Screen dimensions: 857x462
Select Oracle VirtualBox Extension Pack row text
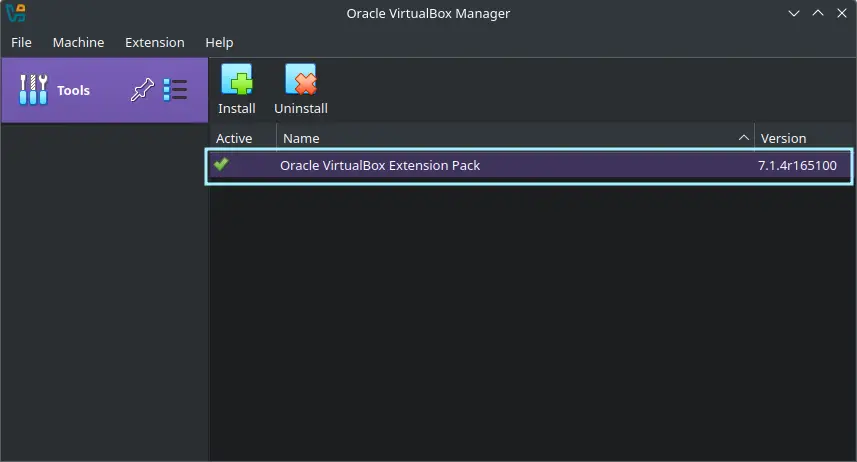(x=380, y=166)
